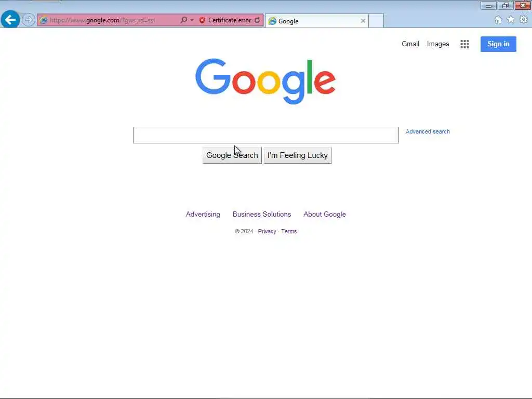Click the I'm Feeling Lucky button

pyautogui.click(x=298, y=155)
